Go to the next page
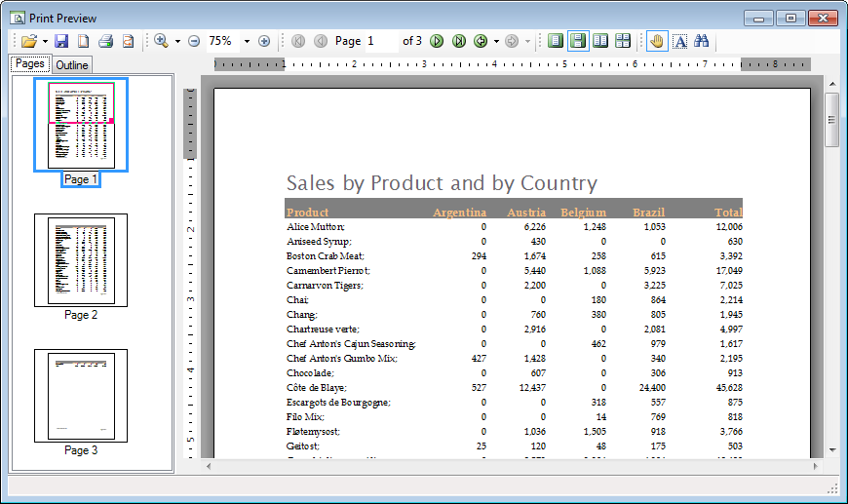This screenshot has height=504, width=848. click(x=437, y=41)
